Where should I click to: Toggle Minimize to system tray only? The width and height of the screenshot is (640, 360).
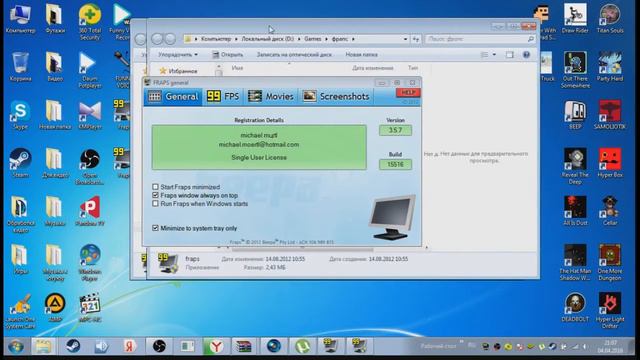155,228
